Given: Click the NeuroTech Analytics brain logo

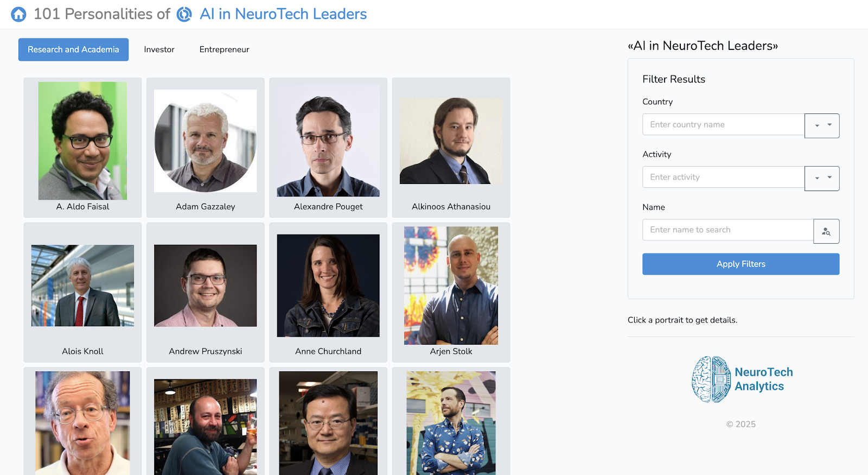Looking at the screenshot, I should (711, 379).
